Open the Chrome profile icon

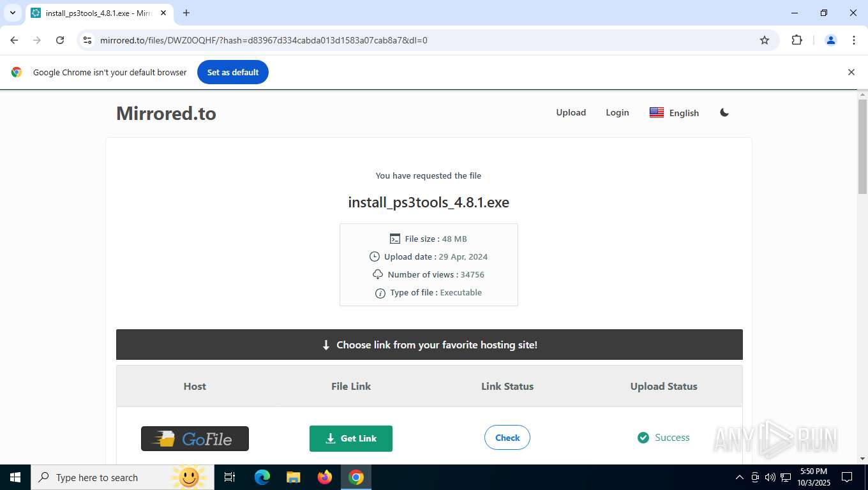pos(831,40)
